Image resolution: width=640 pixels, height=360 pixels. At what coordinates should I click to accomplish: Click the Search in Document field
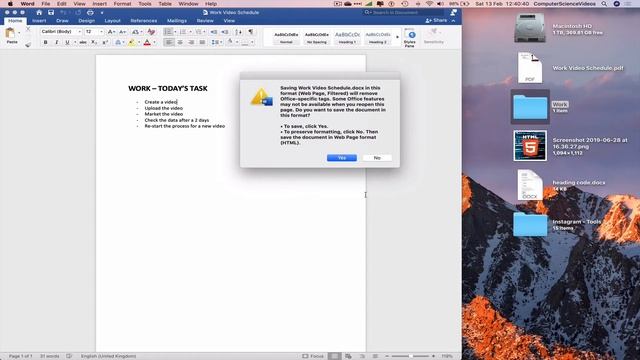404,13
